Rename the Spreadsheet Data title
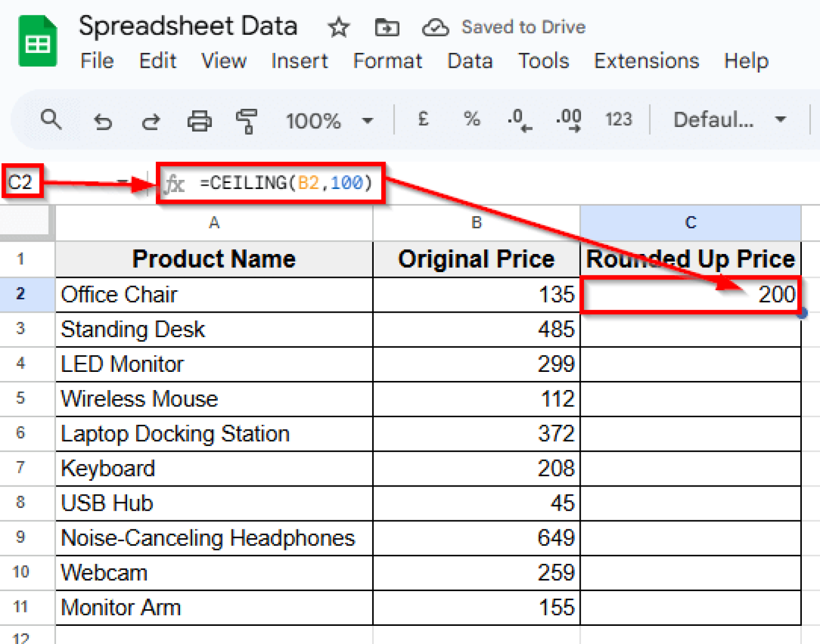The width and height of the screenshot is (820, 644). (x=188, y=25)
